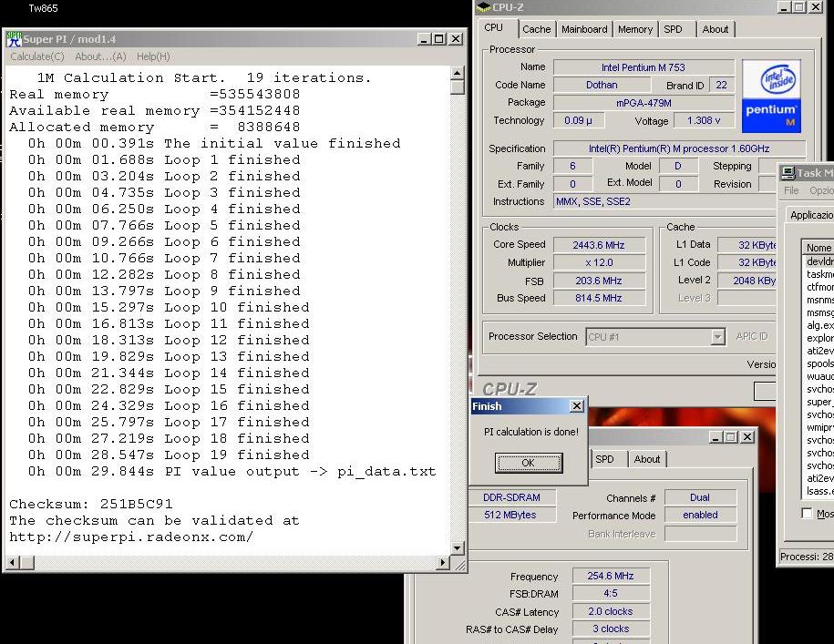Minimize the upper CPU-Z window

click(784, 7)
